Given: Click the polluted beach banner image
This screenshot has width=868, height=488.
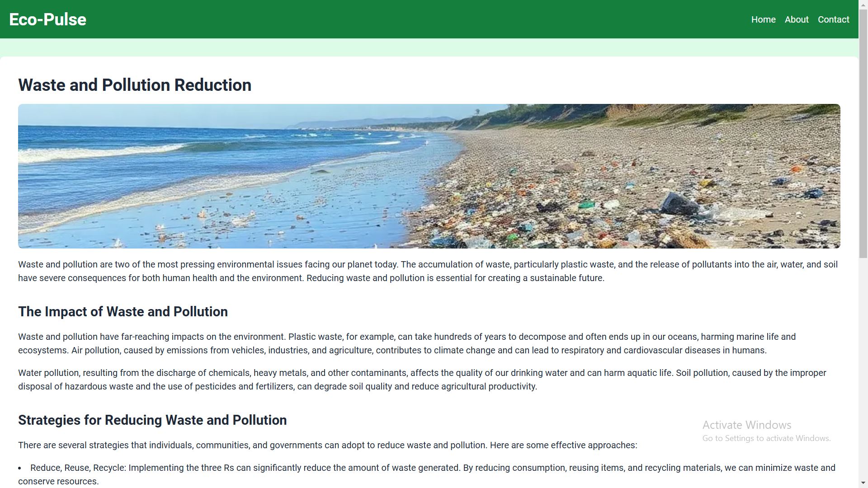Looking at the screenshot, I should tap(429, 176).
